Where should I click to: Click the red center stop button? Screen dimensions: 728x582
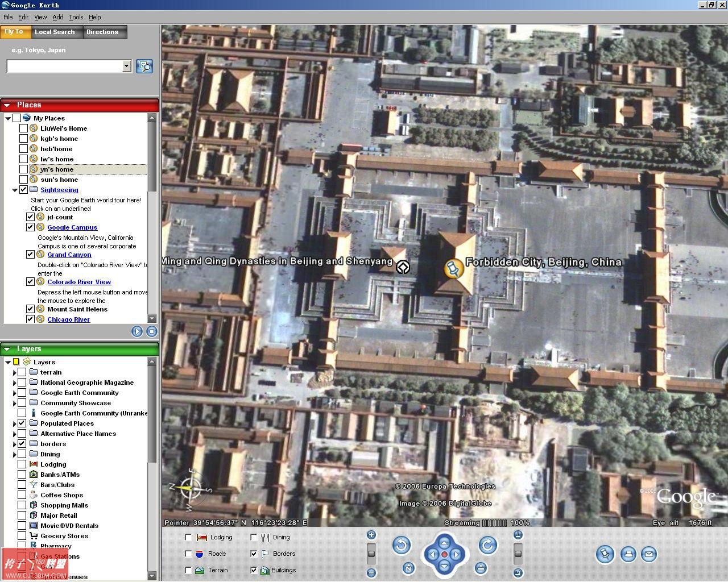click(x=444, y=555)
